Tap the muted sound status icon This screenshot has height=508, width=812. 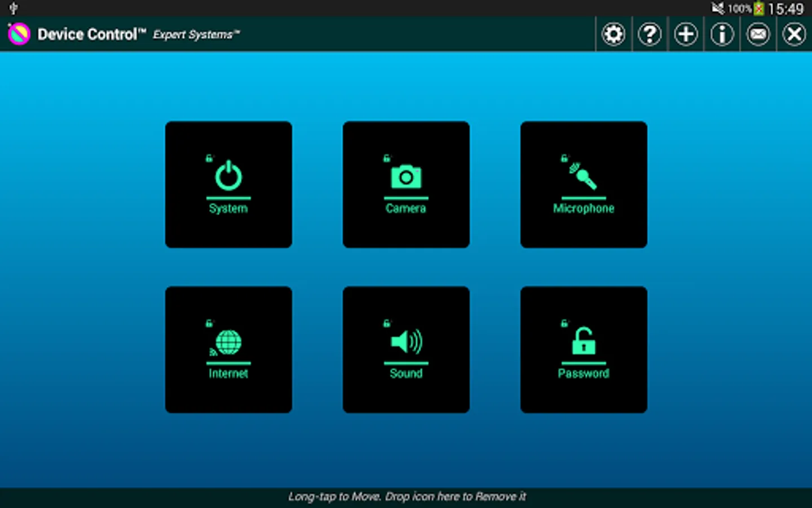click(x=718, y=8)
